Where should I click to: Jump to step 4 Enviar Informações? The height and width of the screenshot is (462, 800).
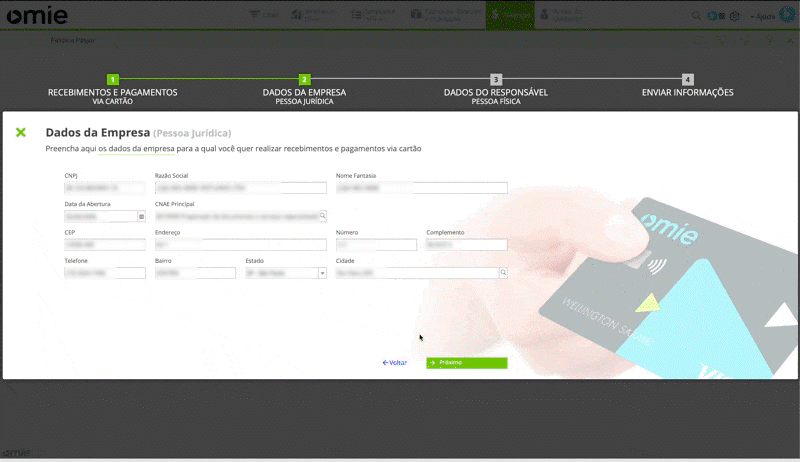tap(687, 79)
